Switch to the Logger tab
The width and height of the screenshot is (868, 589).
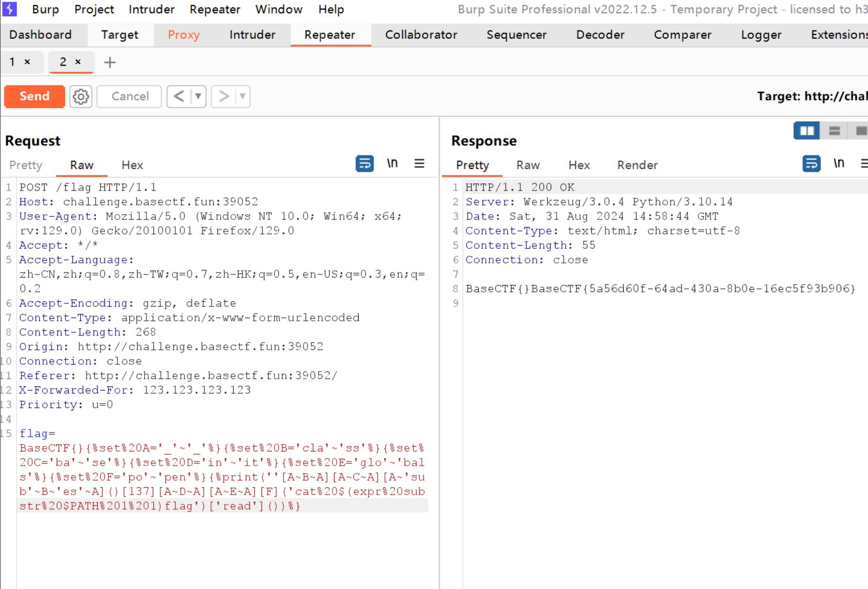tap(761, 35)
